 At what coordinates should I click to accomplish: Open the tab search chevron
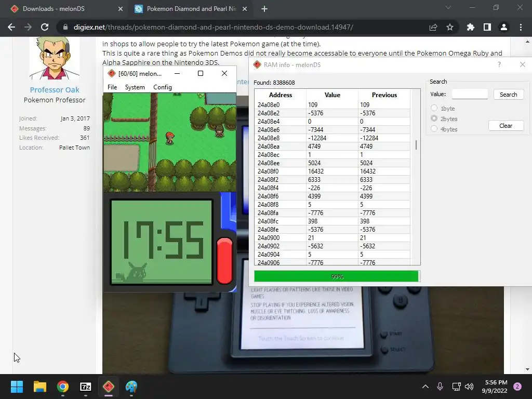(x=448, y=7)
